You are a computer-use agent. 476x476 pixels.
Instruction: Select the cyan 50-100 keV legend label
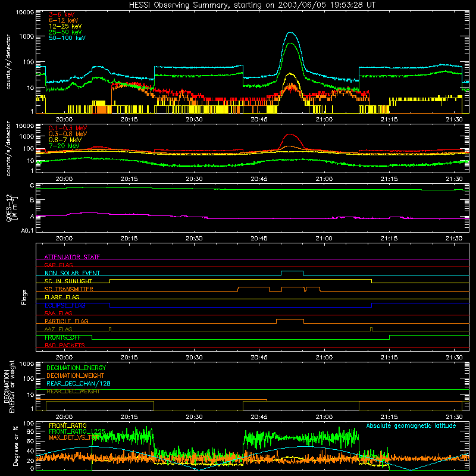click(67, 37)
